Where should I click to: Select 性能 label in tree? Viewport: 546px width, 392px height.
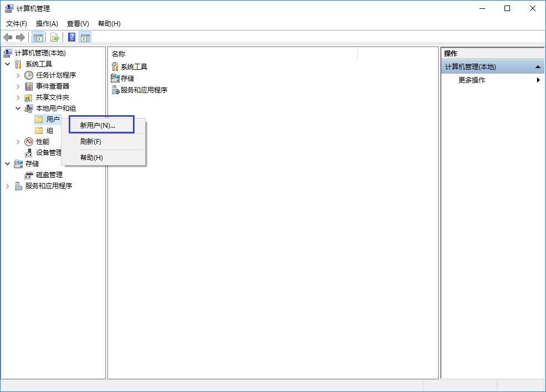43,142
